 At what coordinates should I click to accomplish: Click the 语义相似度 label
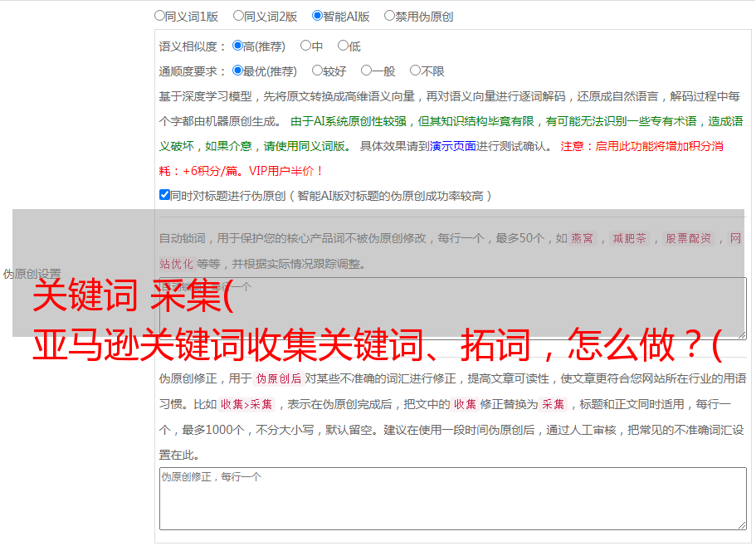point(193,46)
